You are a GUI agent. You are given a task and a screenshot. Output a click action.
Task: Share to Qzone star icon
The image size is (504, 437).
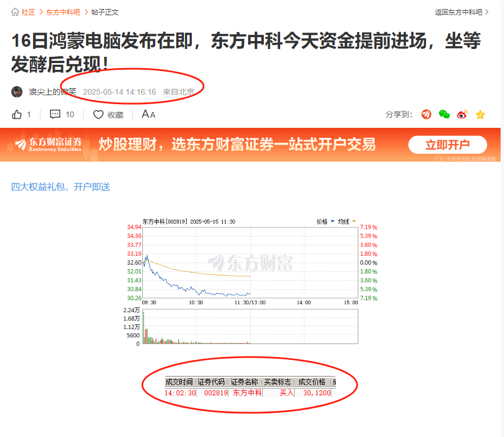tap(480, 114)
